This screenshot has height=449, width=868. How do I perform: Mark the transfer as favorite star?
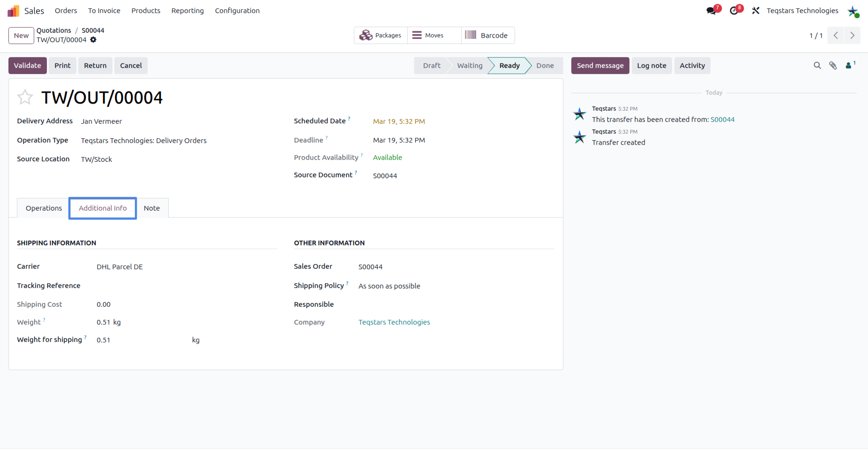pyautogui.click(x=25, y=97)
